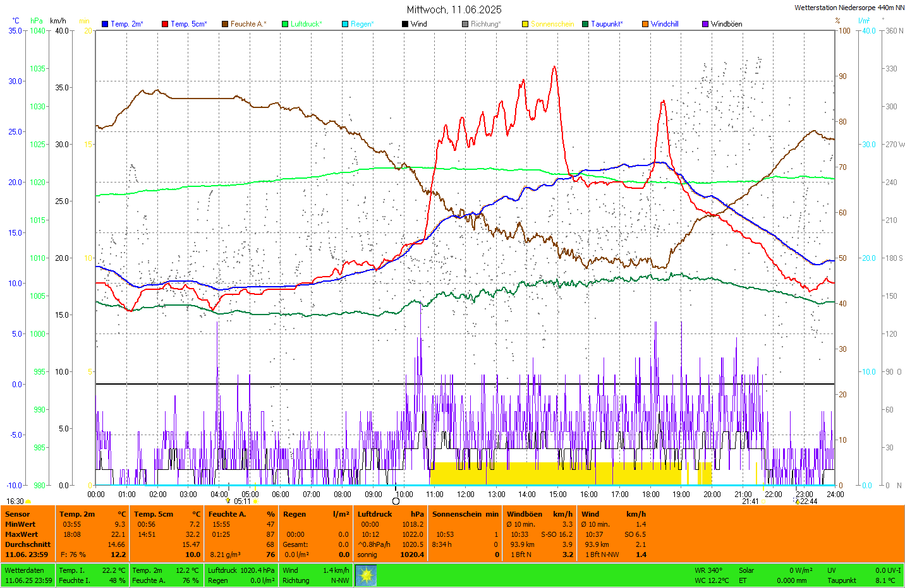The image size is (905, 588).
Task: Click the red Temp. 5cm legend square
Action: [165, 24]
